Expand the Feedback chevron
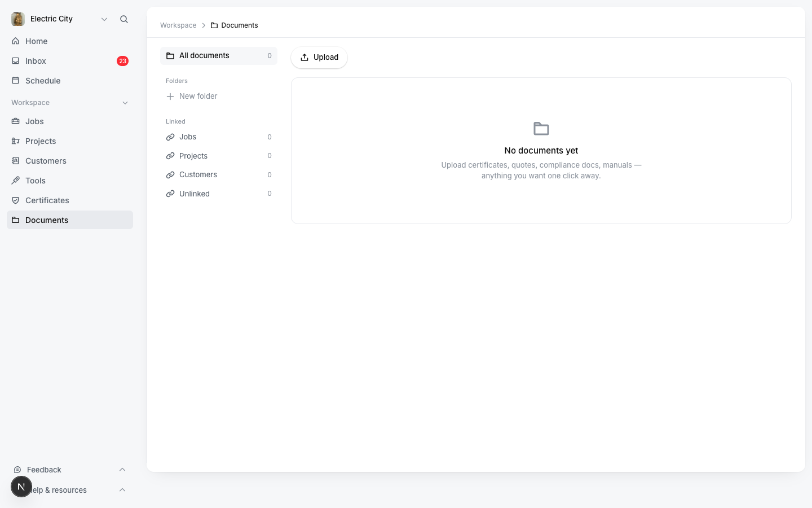Viewport: 812px width, 508px height. point(122,470)
